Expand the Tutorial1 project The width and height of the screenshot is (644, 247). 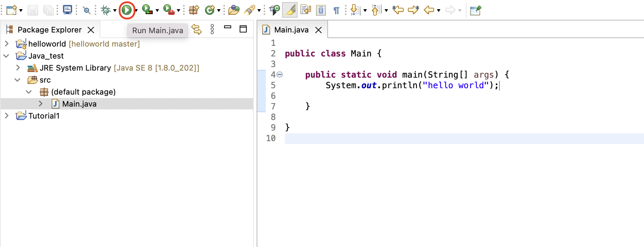(x=6, y=116)
